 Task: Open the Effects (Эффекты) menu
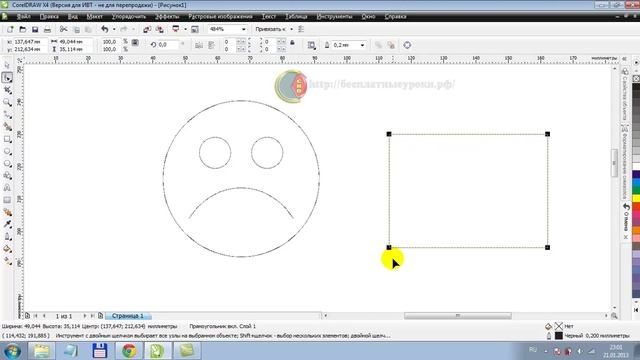pos(167,17)
